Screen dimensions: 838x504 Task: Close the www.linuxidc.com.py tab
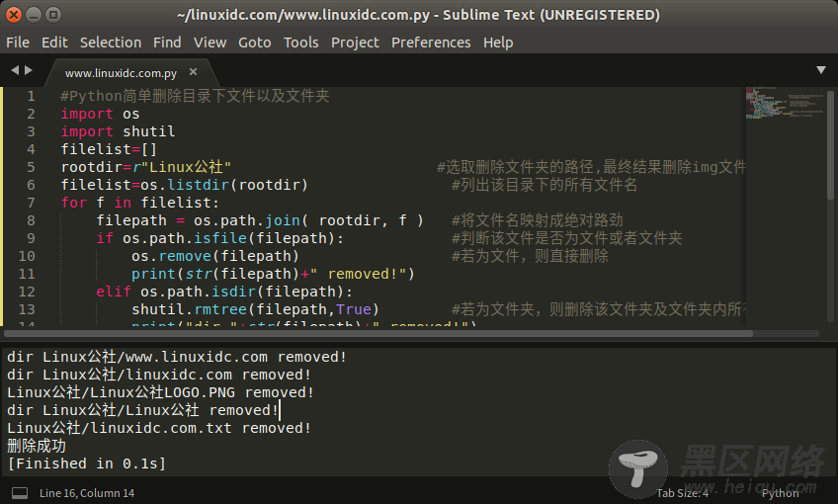click(x=194, y=72)
